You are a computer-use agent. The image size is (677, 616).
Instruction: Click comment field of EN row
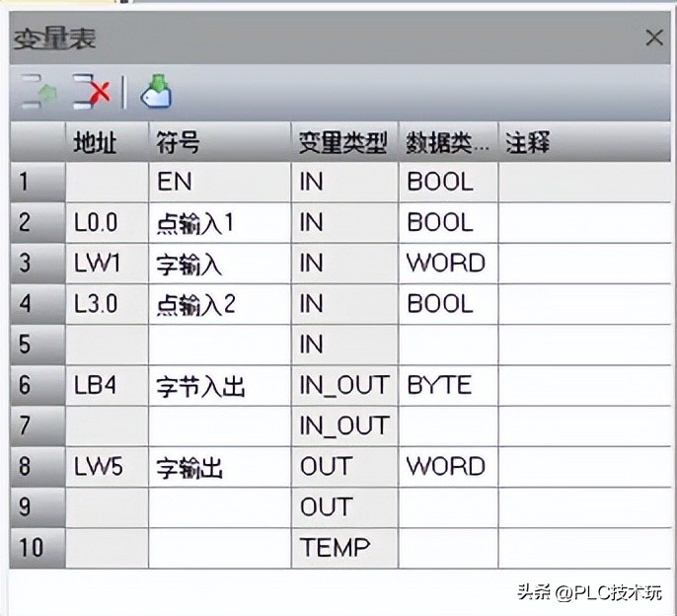point(584,182)
